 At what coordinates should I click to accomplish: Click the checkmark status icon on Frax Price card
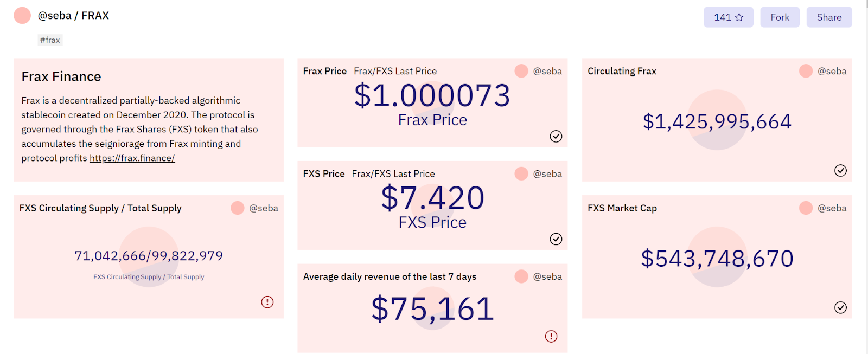tap(556, 136)
